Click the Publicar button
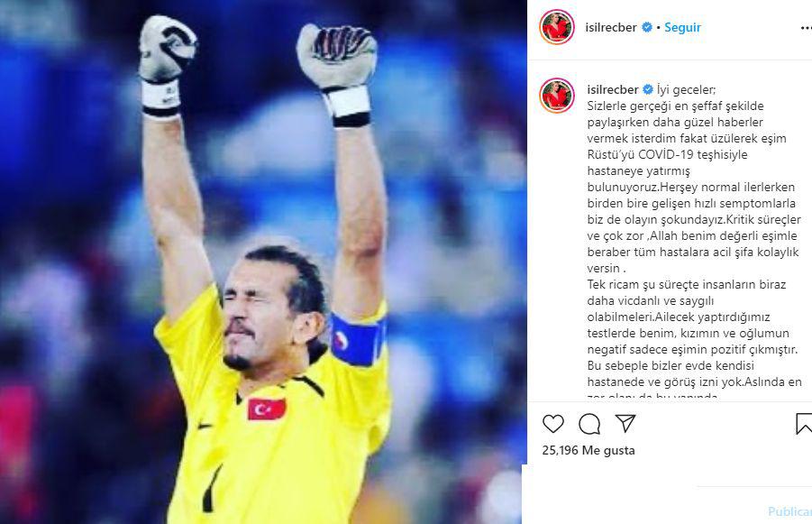This screenshot has width=812, height=524. 789,511
